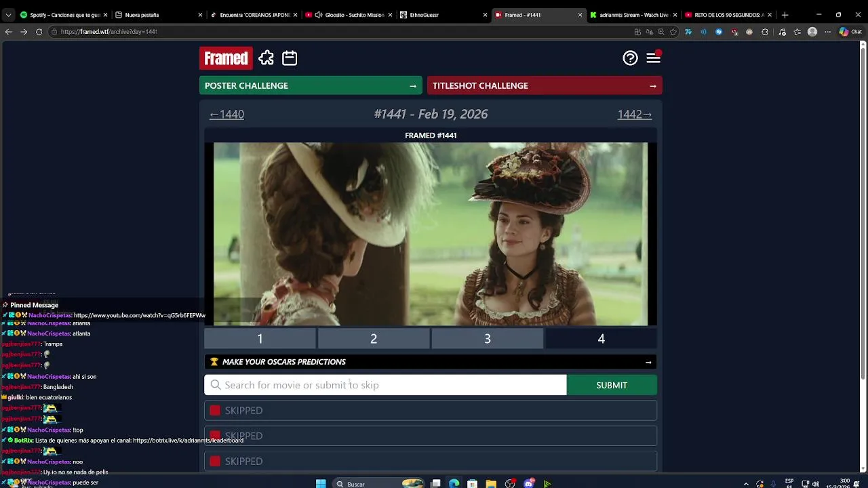Image resolution: width=868 pixels, height=488 pixels.
Task: Click the second SKIPPED guess row
Action: [431, 436]
